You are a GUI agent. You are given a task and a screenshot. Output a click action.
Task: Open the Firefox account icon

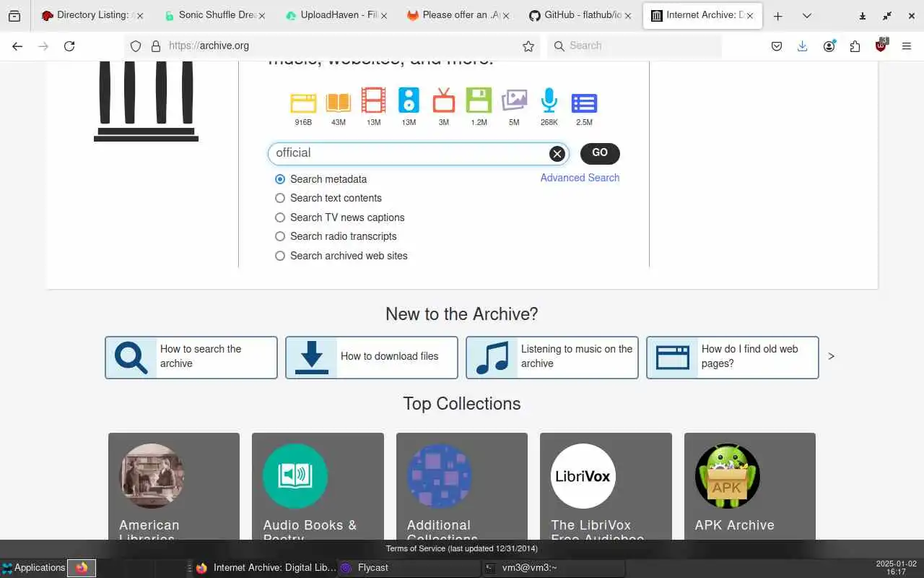[829, 46]
